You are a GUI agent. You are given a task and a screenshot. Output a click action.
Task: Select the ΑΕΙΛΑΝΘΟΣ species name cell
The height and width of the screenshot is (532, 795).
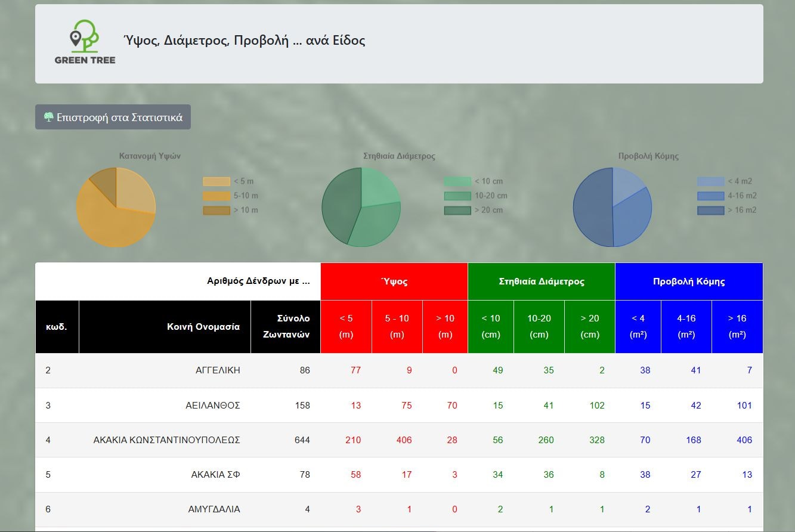coord(212,406)
